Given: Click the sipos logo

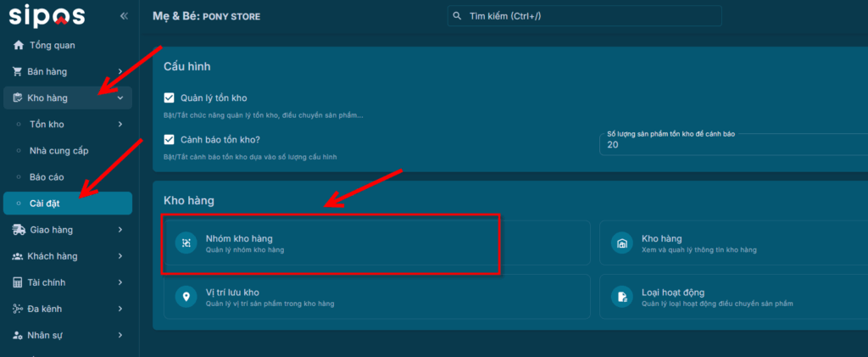Looking at the screenshot, I should coord(47,15).
